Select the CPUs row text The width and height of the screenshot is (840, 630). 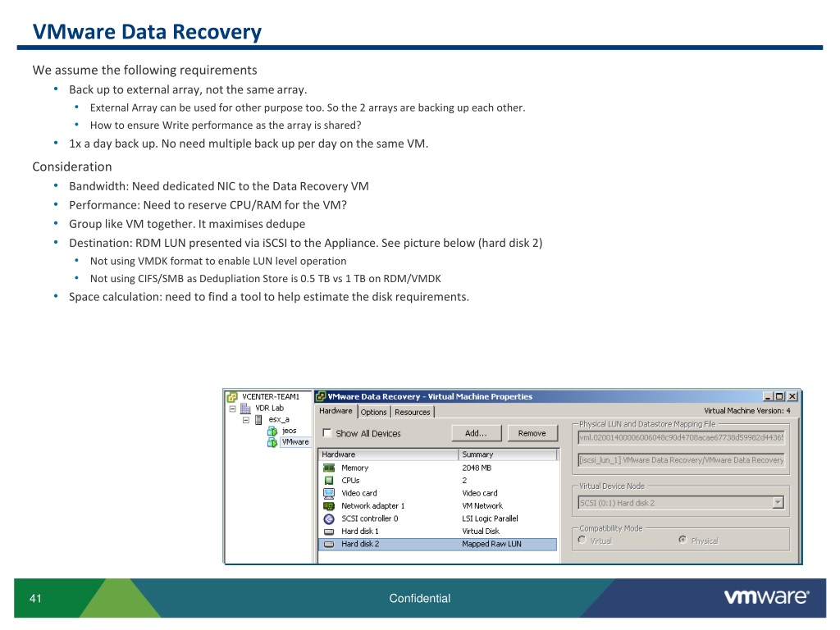point(350,481)
